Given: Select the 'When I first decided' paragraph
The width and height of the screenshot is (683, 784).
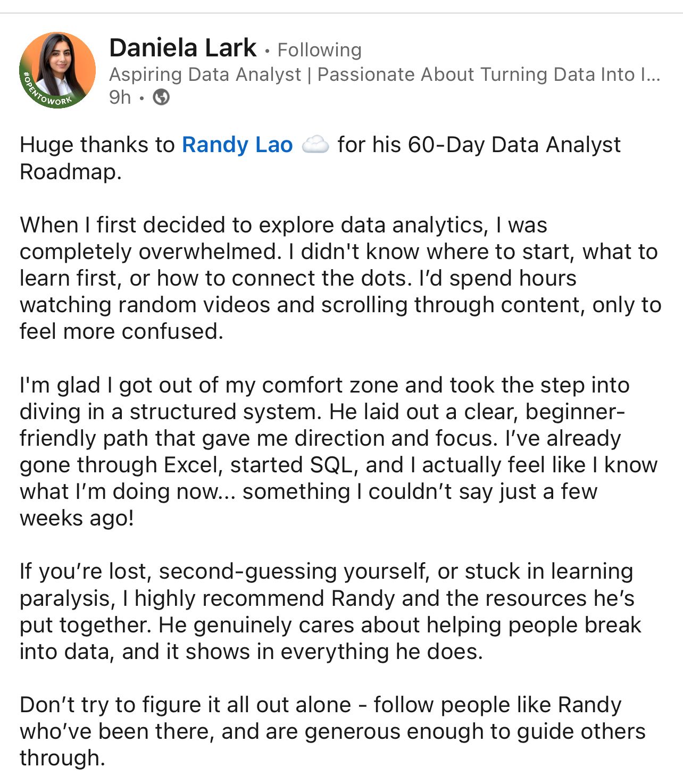Looking at the screenshot, I should (340, 278).
